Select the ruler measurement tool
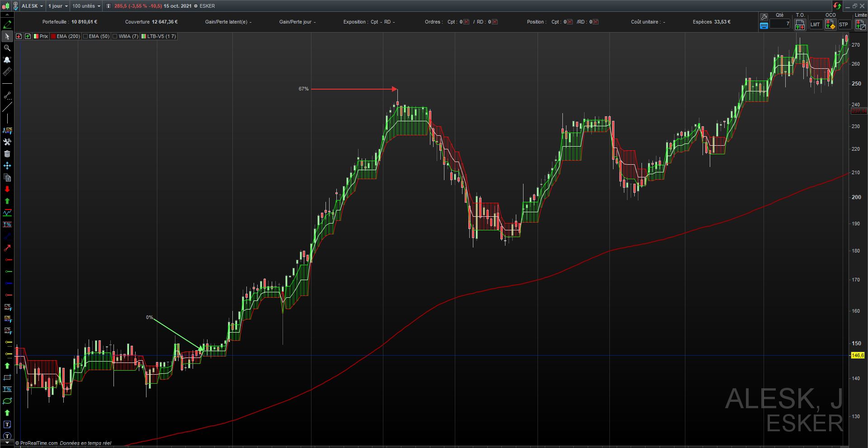 point(7,71)
